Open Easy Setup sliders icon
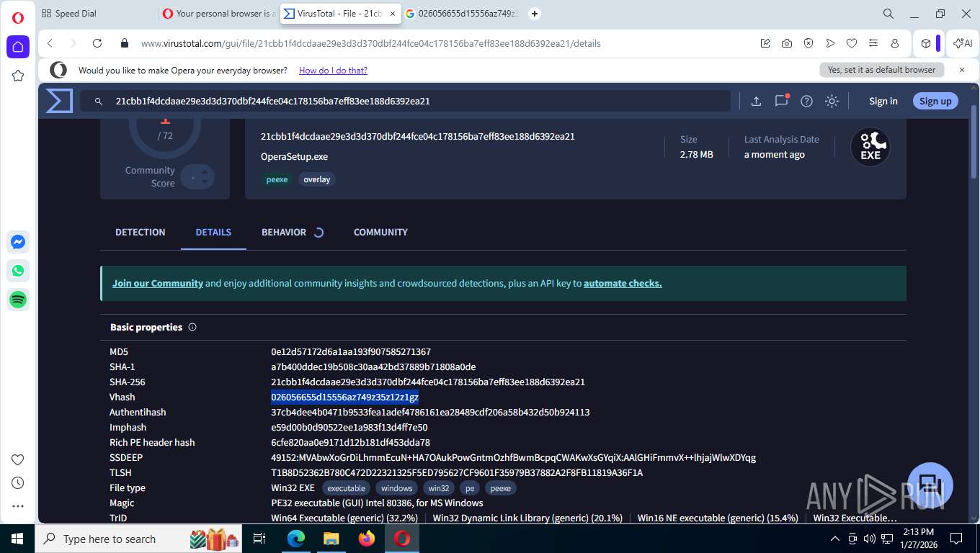980x553 pixels. tap(873, 43)
